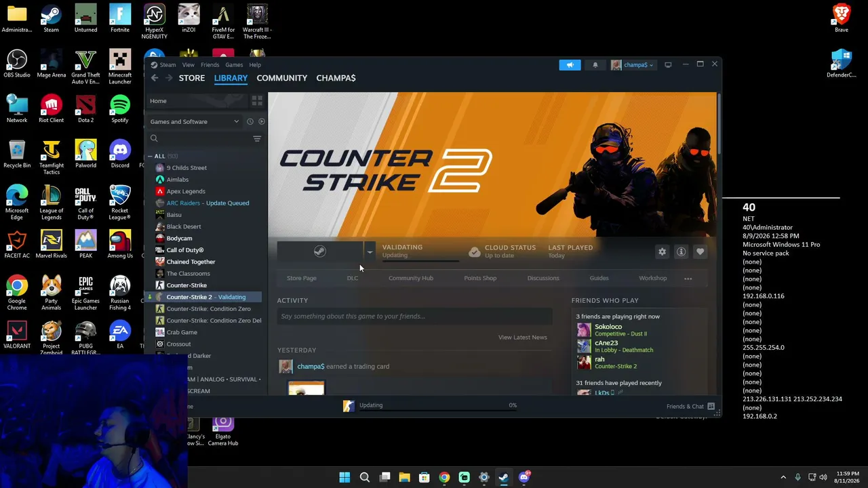The image size is (868, 488).
Task: Open the Friends menu
Action: tap(210, 65)
